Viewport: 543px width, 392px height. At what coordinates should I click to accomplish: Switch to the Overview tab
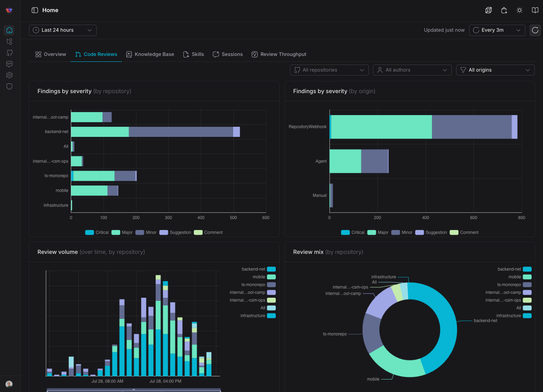50,54
